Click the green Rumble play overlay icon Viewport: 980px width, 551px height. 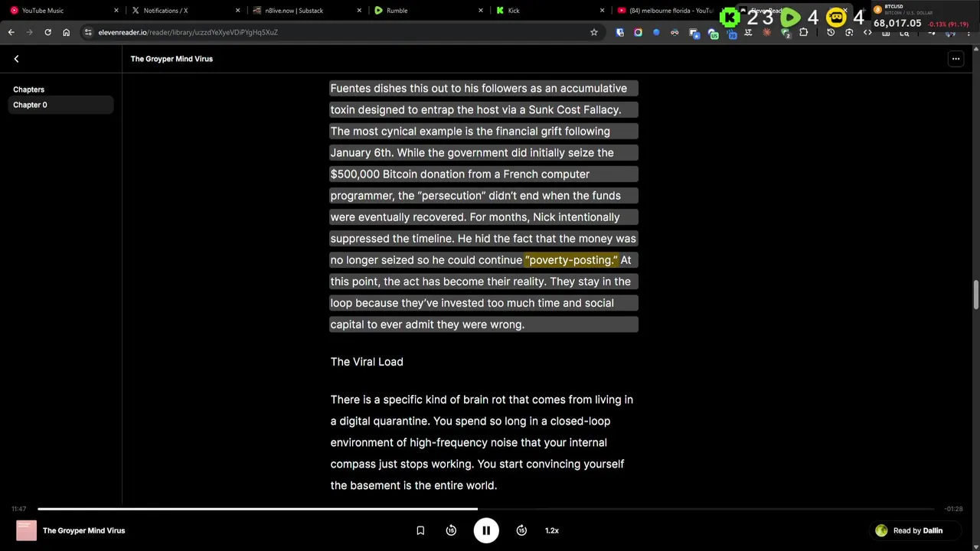point(791,17)
